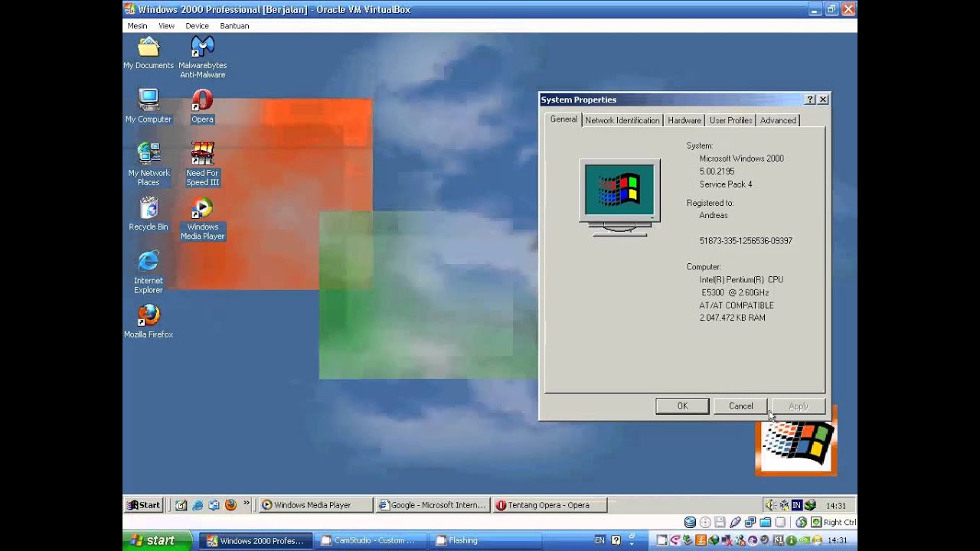Activate Windows 2000 Professional host taskbar button

tap(256, 540)
